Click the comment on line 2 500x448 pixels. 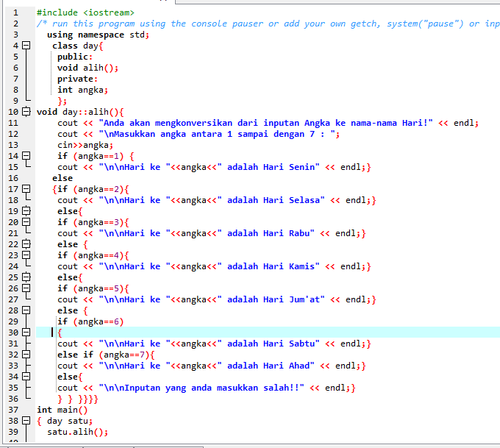[x=268, y=24]
